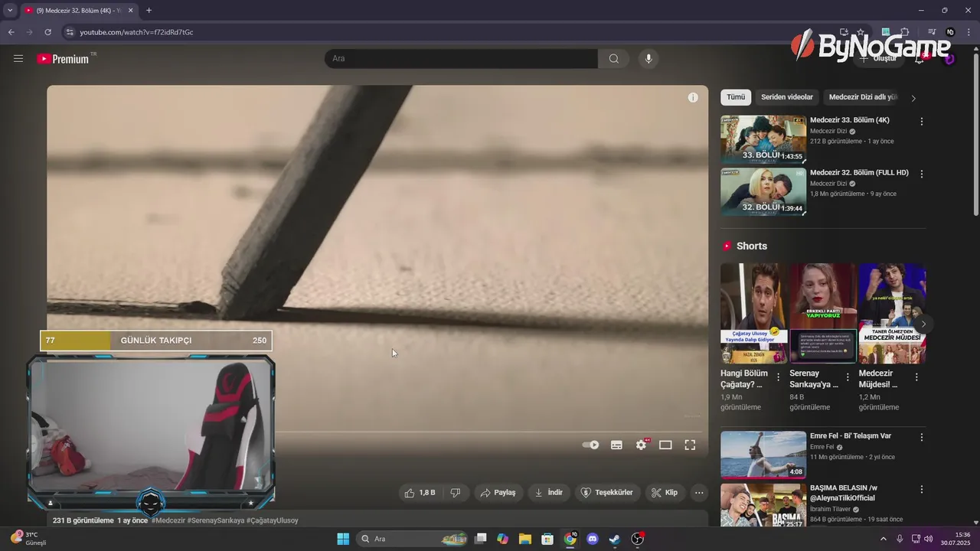Open Microsoft Store from taskbar

(547, 539)
